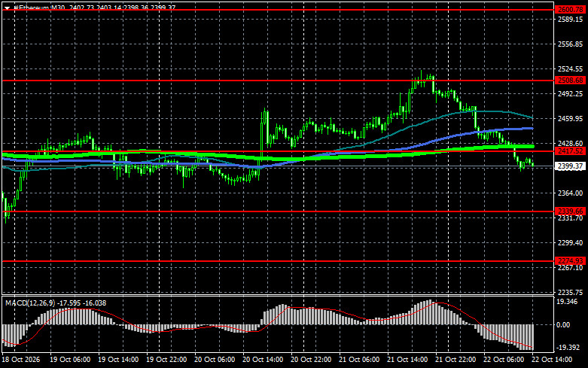
Task: Click the 0.00 MACD scale value
Action: click(563, 325)
